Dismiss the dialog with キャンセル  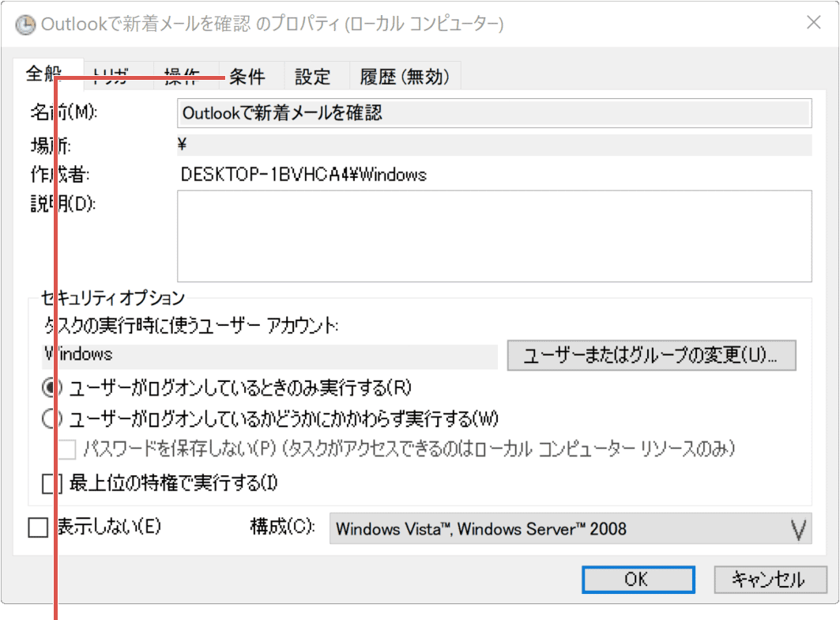pos(769,579)
